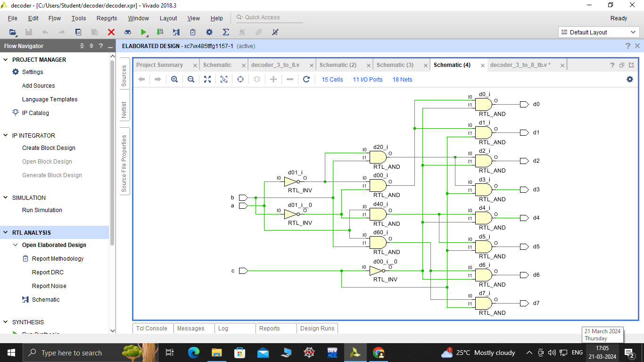Click the Program Device icon in the toolbar
The image size is (644, 362).
click(176, 32)
